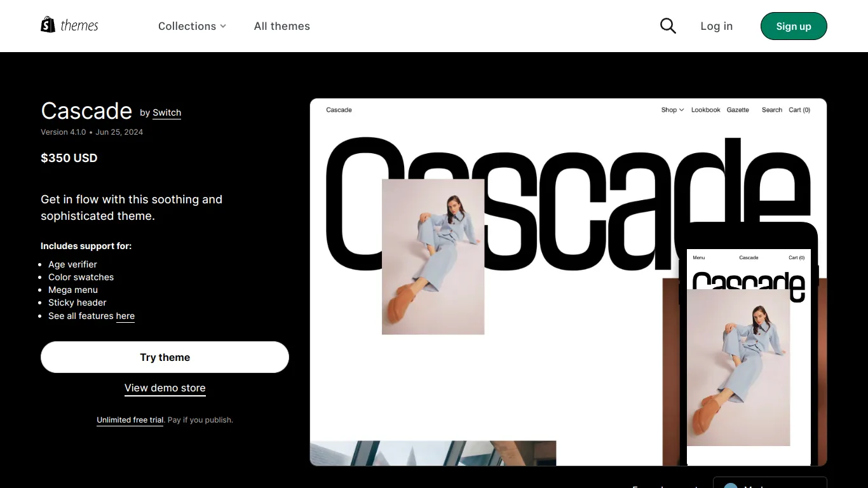Select the 'Color swatches' feature text
This screenshot has height=488, width=868.
pyautogui.click(x=81, y=277)
